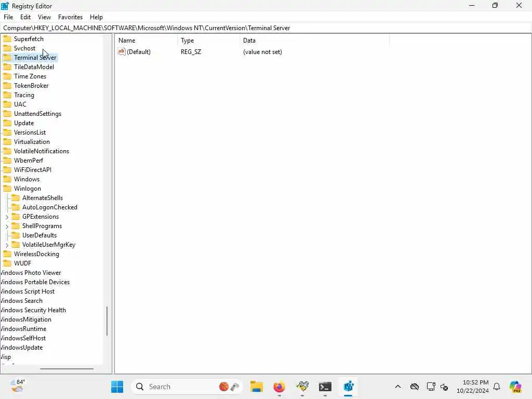Viewport: 532px width, 399px height.
Task: Open the View menu
Action: (44, 17)
